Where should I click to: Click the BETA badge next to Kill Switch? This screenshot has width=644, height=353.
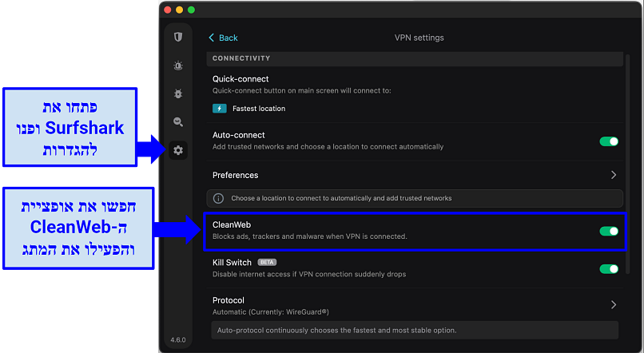click(x=267, y=262)
